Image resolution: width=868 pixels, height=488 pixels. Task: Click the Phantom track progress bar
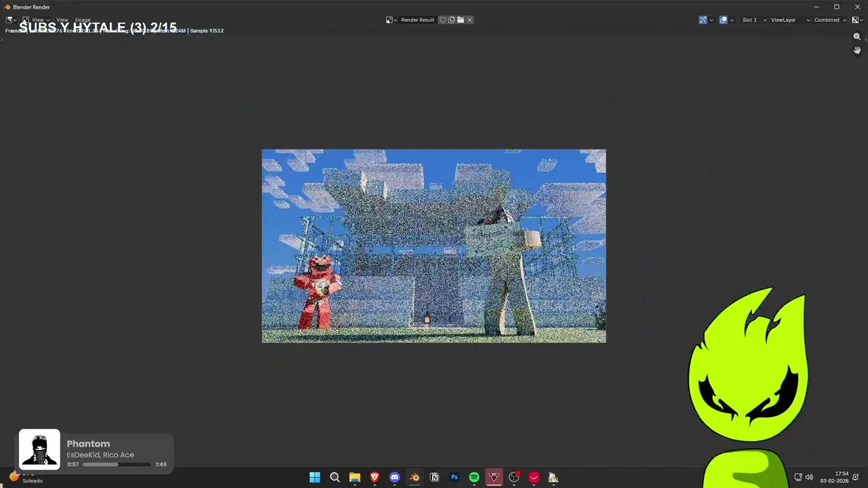coord(117,464)
